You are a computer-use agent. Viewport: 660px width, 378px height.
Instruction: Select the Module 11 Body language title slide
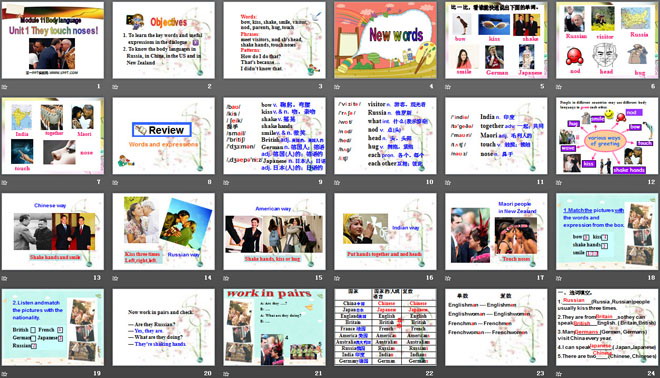(53, 40)
